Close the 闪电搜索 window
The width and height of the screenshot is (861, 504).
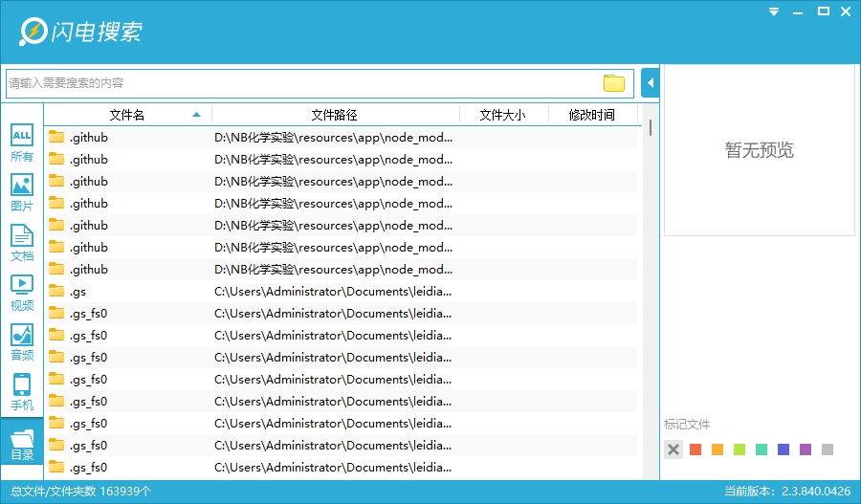pos(847,11)
